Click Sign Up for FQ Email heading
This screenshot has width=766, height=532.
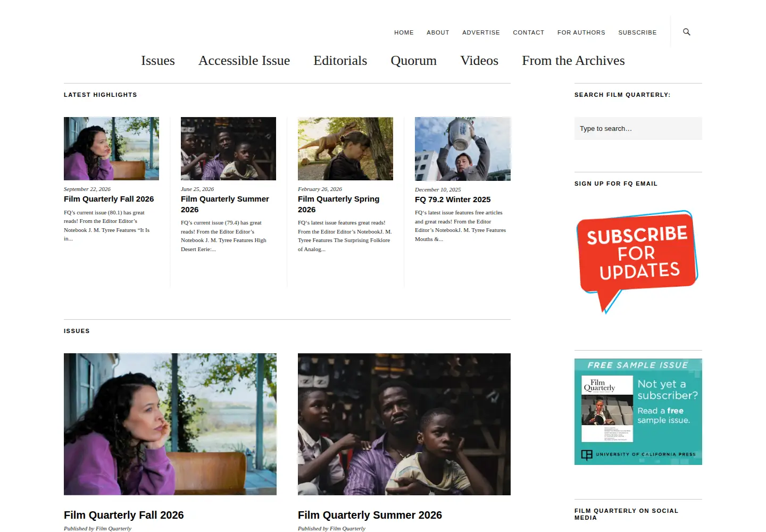[x=616, y=184]
